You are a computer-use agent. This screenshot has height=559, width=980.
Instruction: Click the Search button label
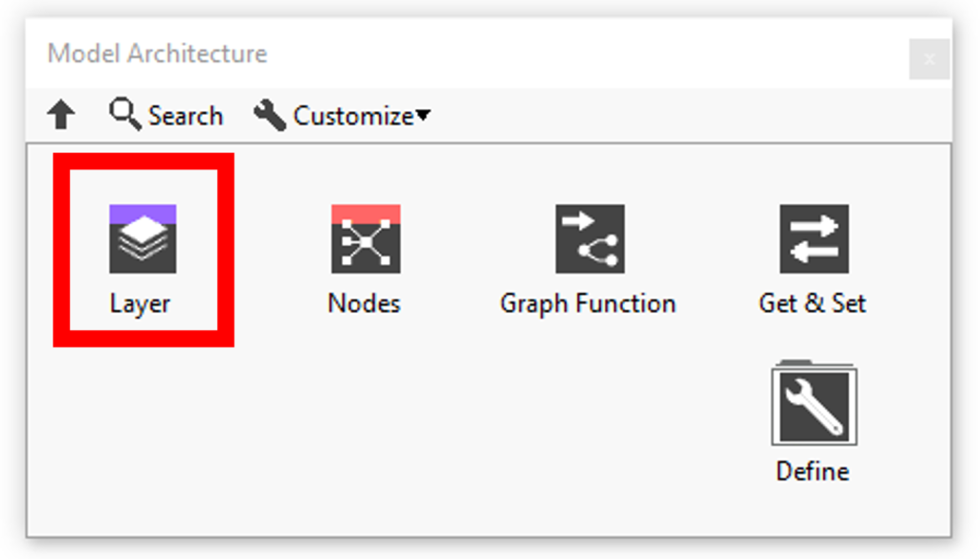186,117
